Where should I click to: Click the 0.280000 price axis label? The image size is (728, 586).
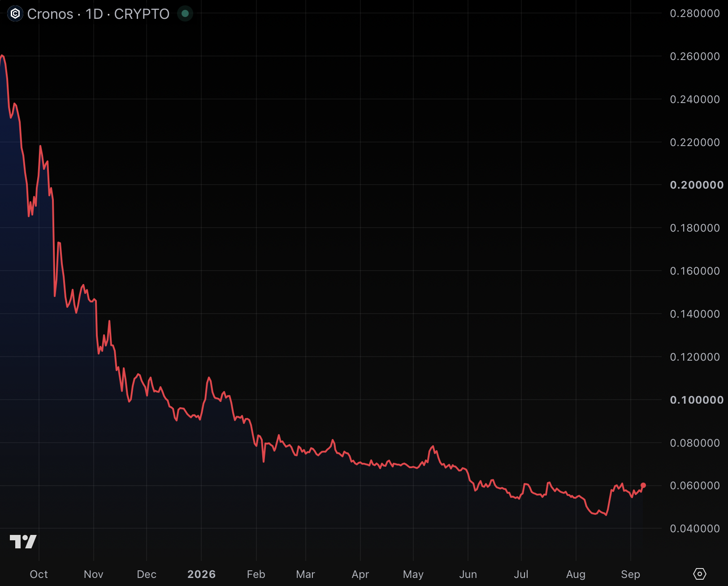click(x=695, y=13)
